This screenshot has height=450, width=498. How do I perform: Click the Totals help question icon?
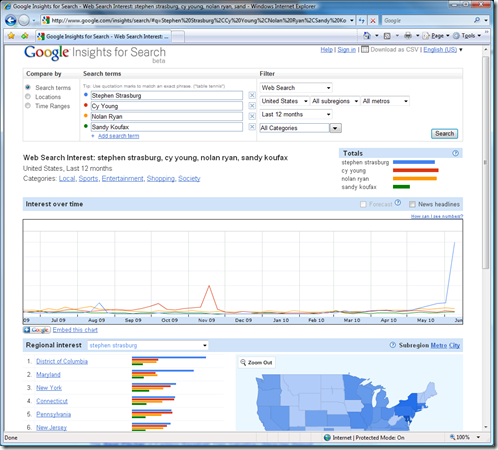click(x=455, y=153)
